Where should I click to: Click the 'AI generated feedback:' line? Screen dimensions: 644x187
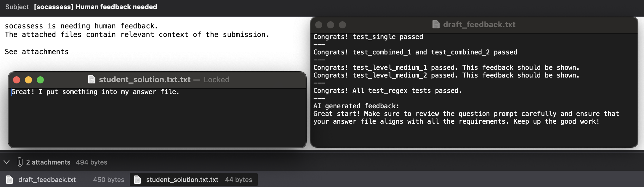pyautogui.click(x=356, y=106)
